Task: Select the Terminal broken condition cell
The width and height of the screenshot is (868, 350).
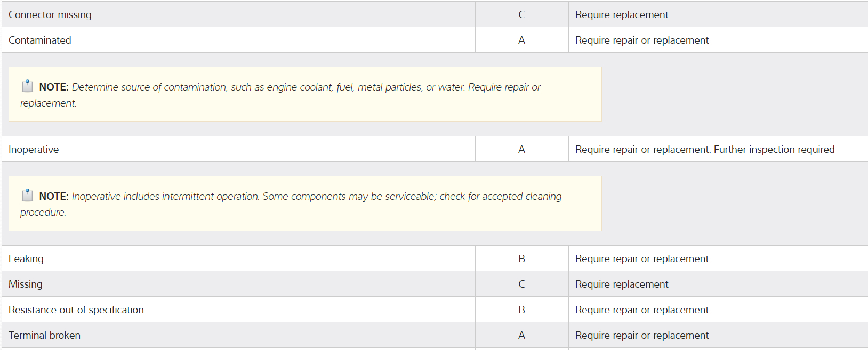Action: tap(45, 336)
